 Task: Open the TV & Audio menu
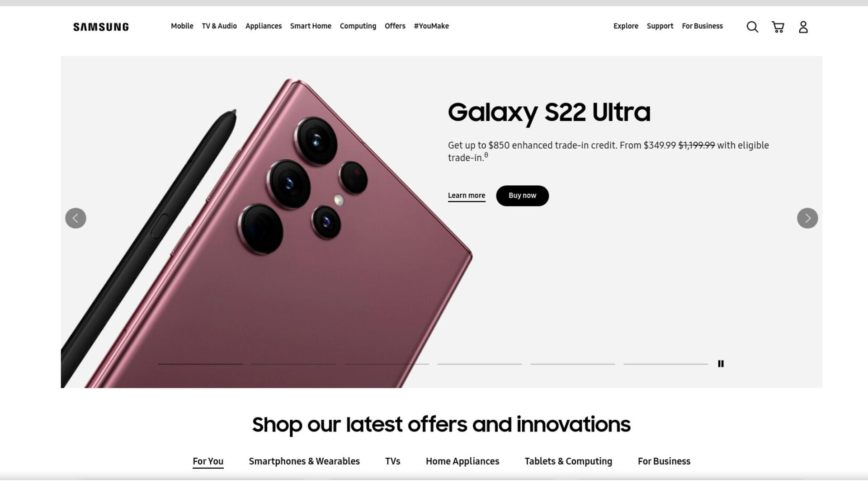(x=219, y=26)
